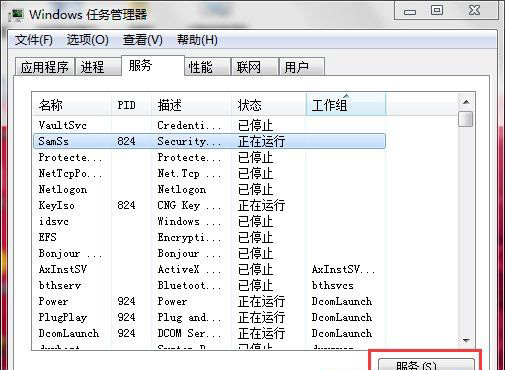This screenshot has height=370, width=505.
Task: Click PID 924 in PlugPlay row
Action: point(126,317)
